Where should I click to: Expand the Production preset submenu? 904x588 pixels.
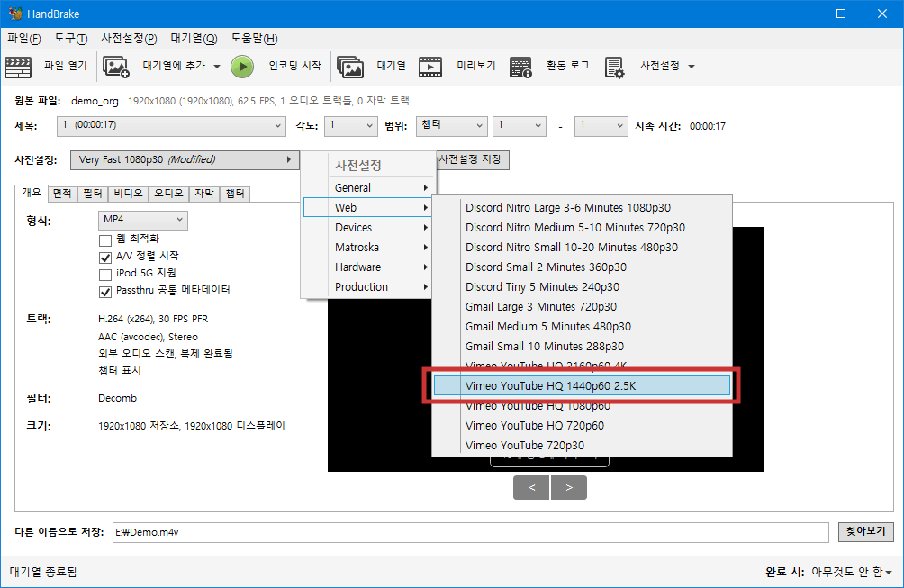pos(368,287)
